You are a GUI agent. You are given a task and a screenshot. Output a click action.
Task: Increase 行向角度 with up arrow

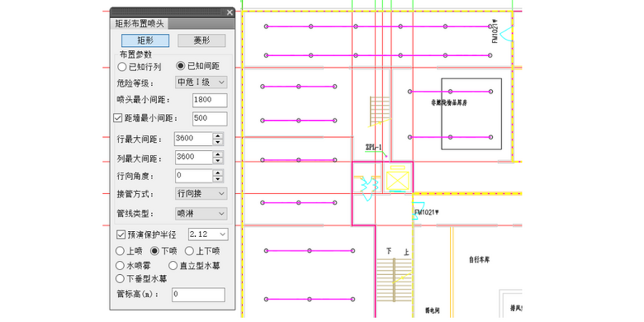pos(217,172)
